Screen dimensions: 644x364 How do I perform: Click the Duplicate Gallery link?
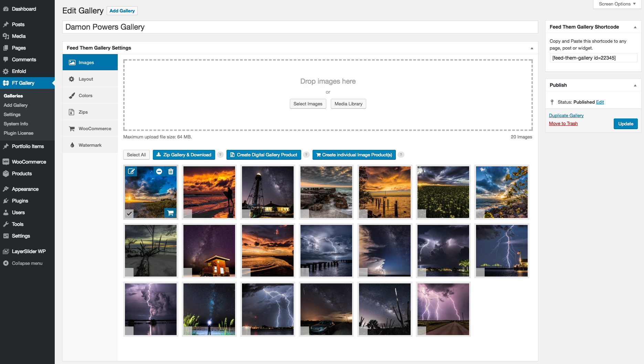566,115
